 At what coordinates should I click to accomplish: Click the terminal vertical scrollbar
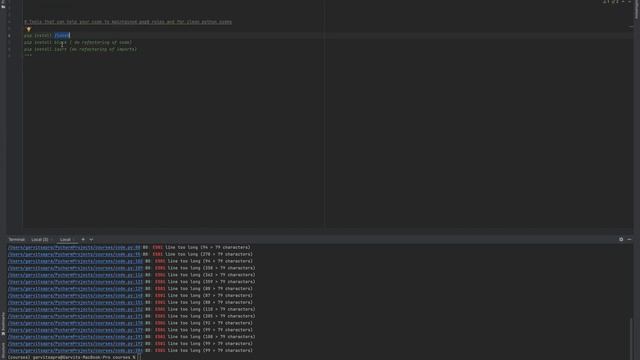click(x=631, y=339)
